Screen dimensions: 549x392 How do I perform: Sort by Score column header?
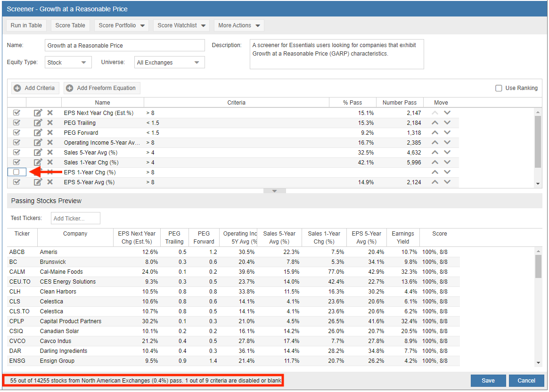[x=439, y=237]
